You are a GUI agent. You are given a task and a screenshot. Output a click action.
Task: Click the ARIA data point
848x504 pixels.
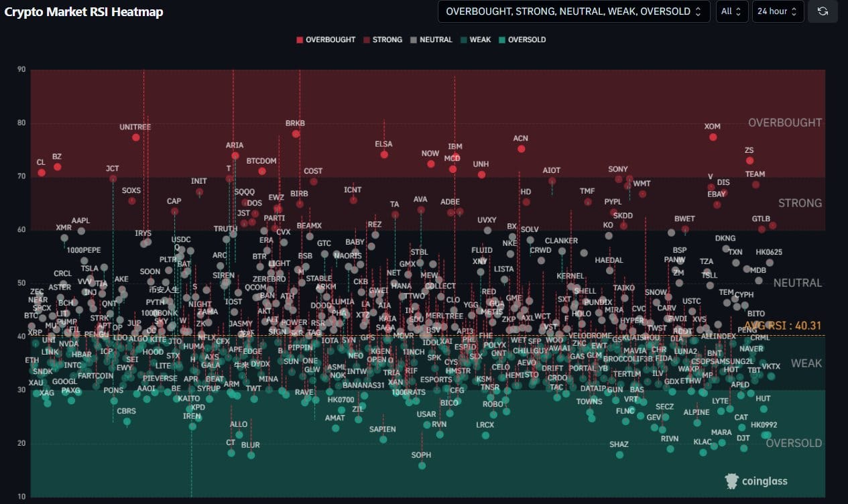[235, 155]
